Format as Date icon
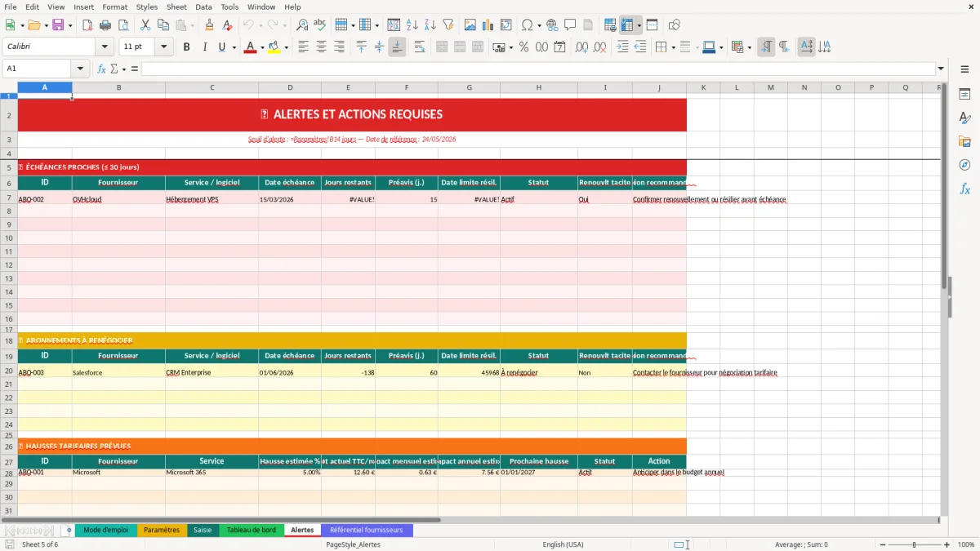 [x=559, y=47]
